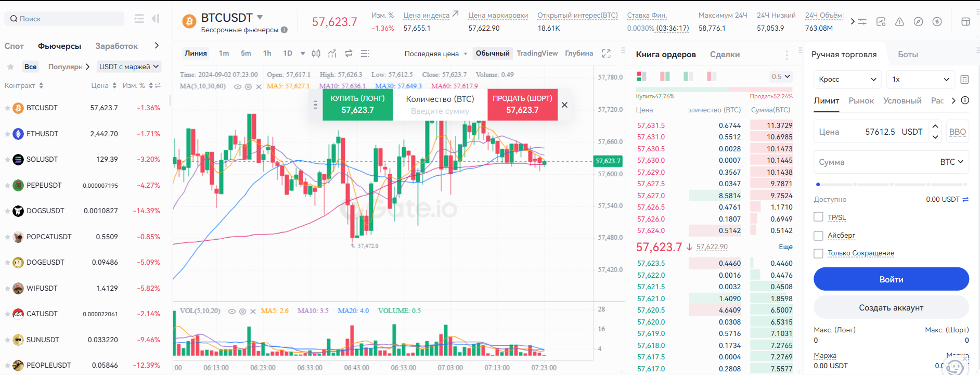
Task: Expand the 1x leverage dropdown
Action: [x=920, y=80]
